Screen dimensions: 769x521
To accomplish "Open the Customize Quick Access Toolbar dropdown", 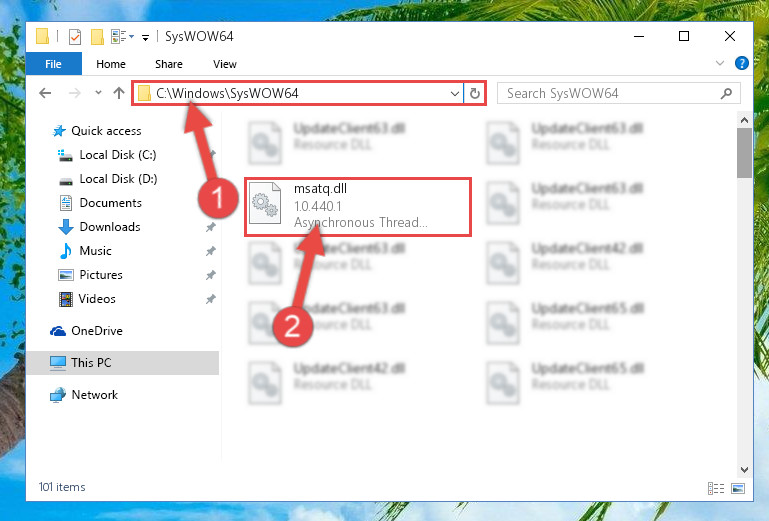I will (x=145, y=37).
